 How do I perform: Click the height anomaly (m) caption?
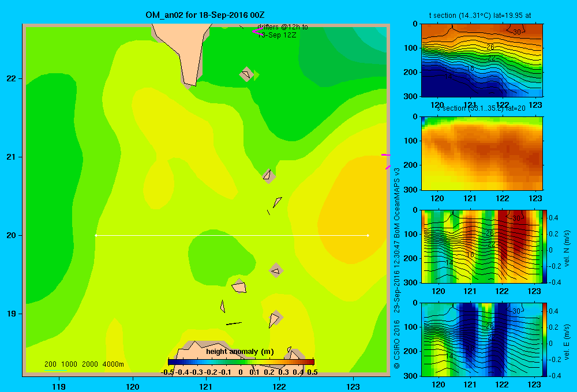pyautogui.click(x=240, y=352)
